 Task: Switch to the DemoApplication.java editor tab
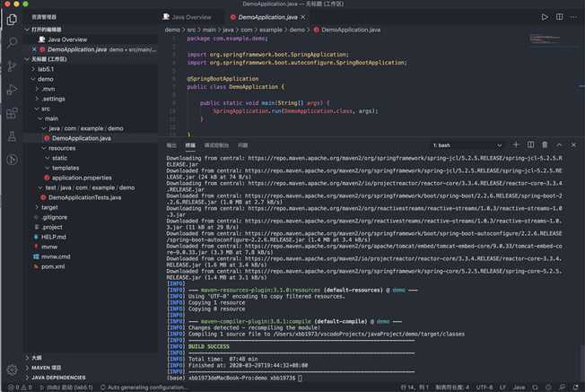(268, 17)
